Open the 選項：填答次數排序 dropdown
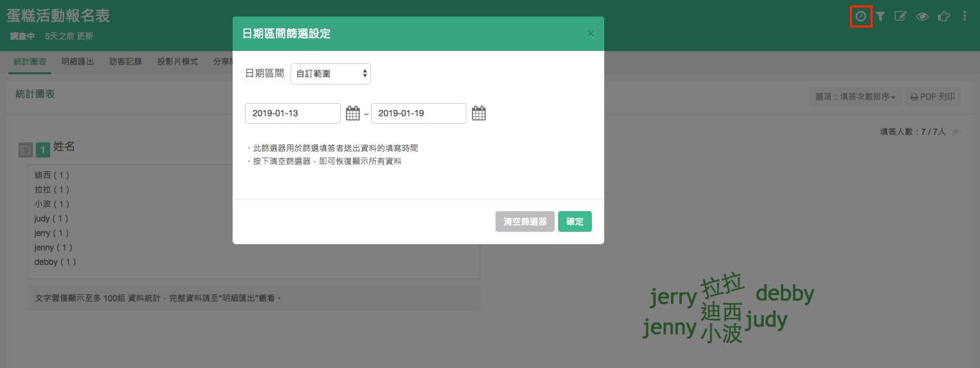The height and width of the screenshot is (368, 980). click(855, 97)
